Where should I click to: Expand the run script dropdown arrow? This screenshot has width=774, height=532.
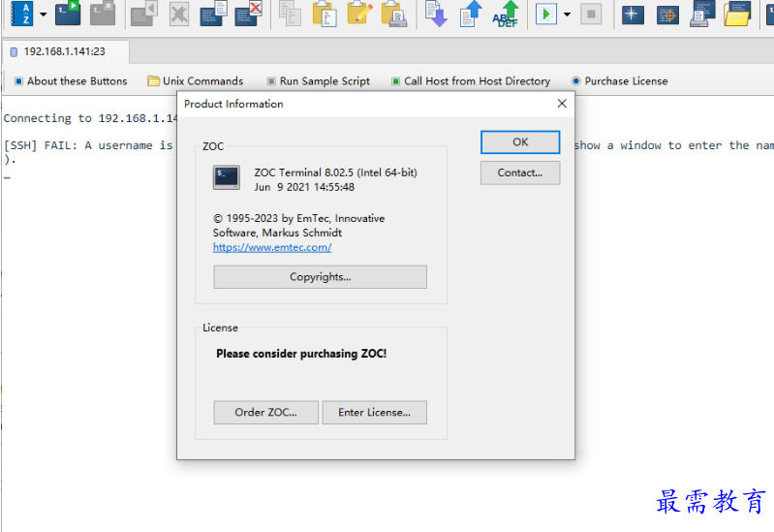tap(567, 15)
